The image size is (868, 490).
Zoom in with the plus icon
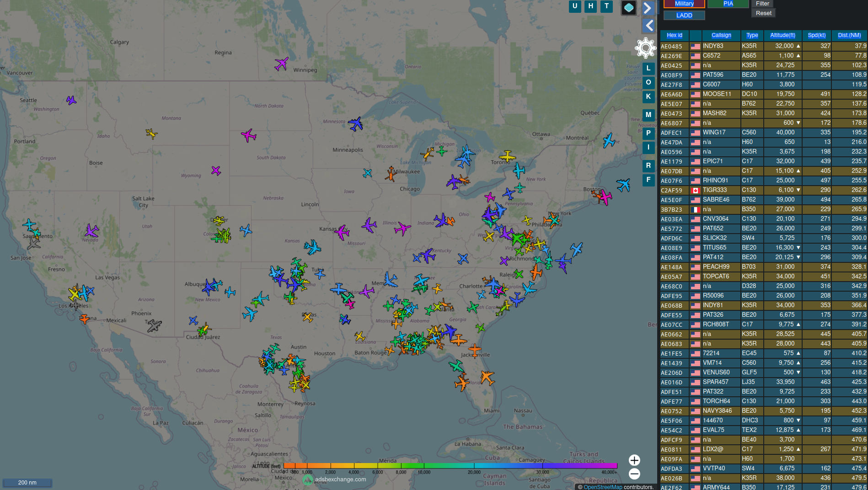click(x=634, y=460)
